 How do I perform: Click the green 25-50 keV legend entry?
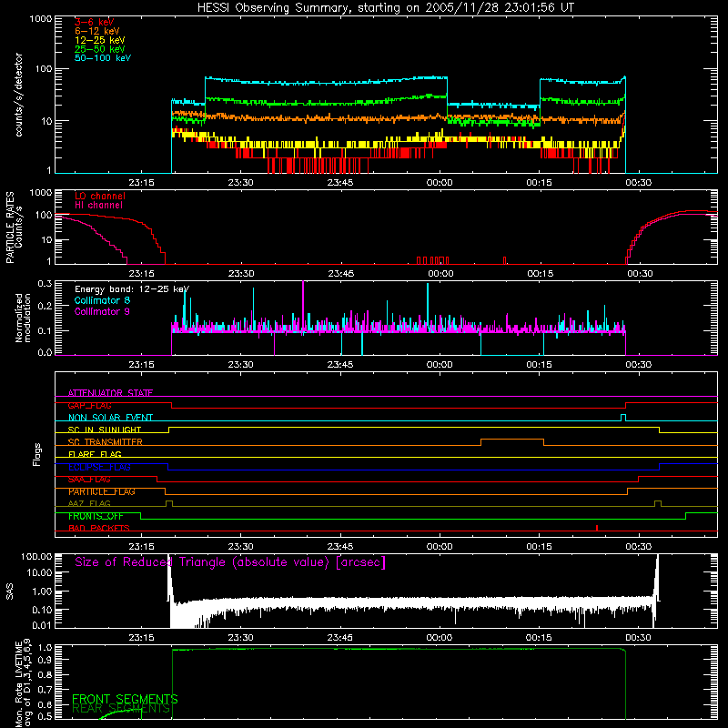pyautogui.click(x=99, y=49)
